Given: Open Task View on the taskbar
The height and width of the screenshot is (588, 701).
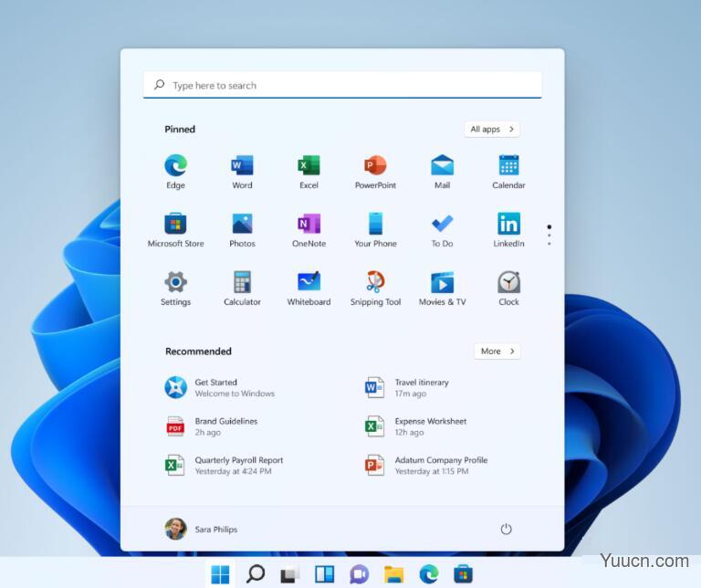Looking at the screenshot, I should (289, 574).
